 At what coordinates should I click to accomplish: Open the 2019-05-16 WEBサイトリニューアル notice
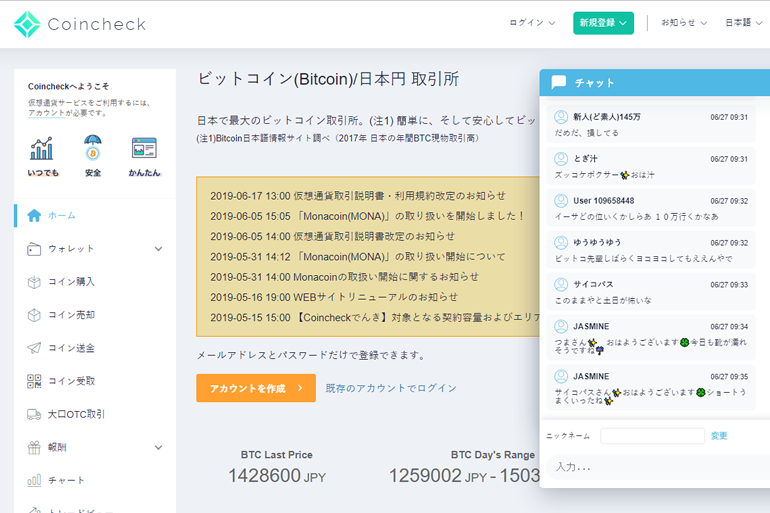point(334,297)
